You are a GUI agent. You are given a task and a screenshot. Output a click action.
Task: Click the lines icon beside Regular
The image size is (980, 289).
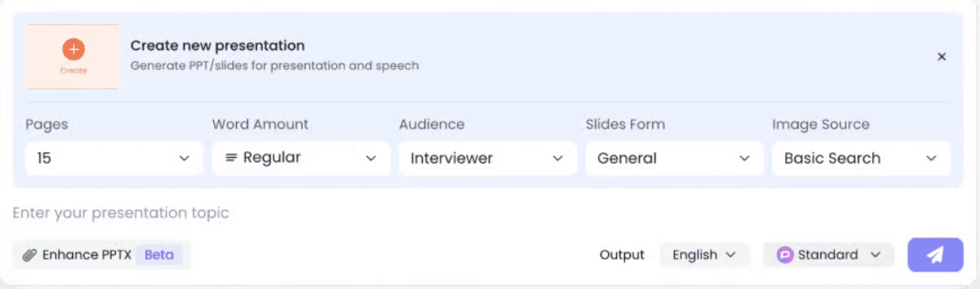pos(231,158)
